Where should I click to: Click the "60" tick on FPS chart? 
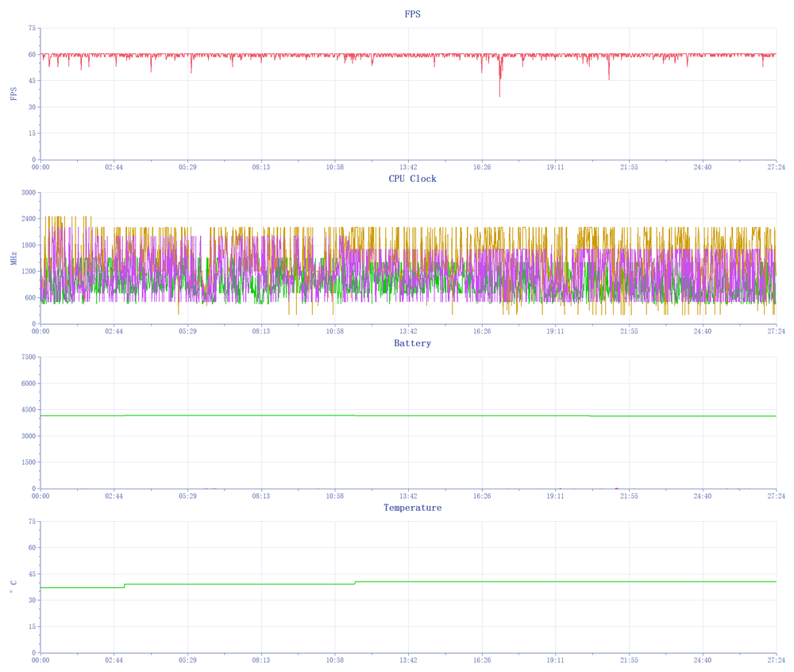click(x=32, y=54)
